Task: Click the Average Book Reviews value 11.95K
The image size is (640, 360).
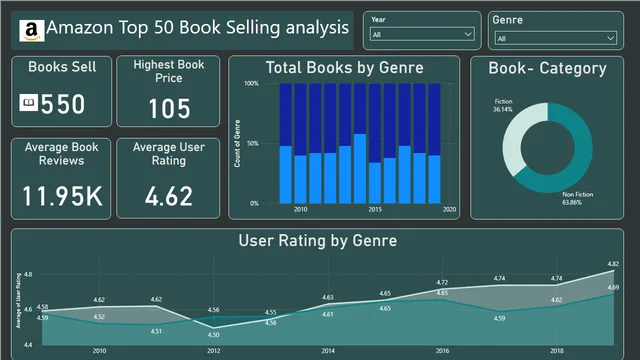Action: [62, 196]
